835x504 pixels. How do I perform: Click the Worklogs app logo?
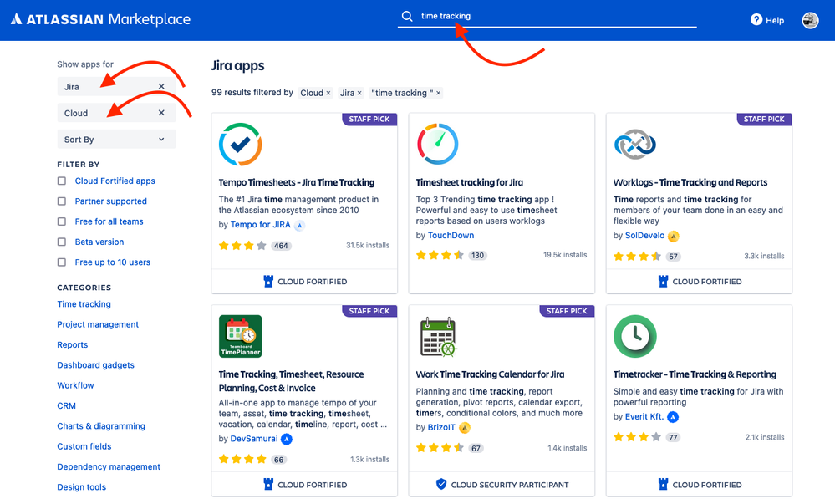coord(634,145)
